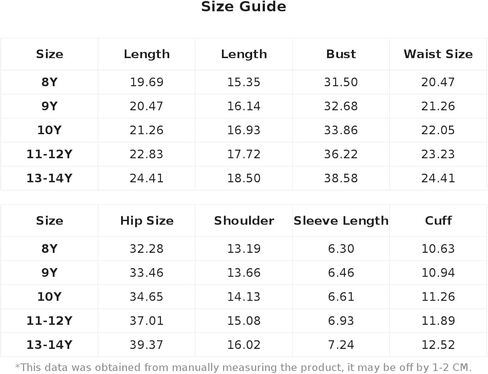Select shoulder value 14.13
488x374 pixels.
(244, 297)
